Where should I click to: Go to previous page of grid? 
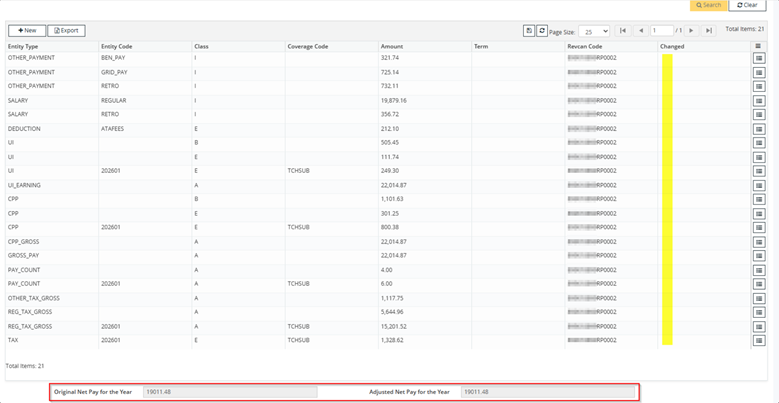click(641, 31)
